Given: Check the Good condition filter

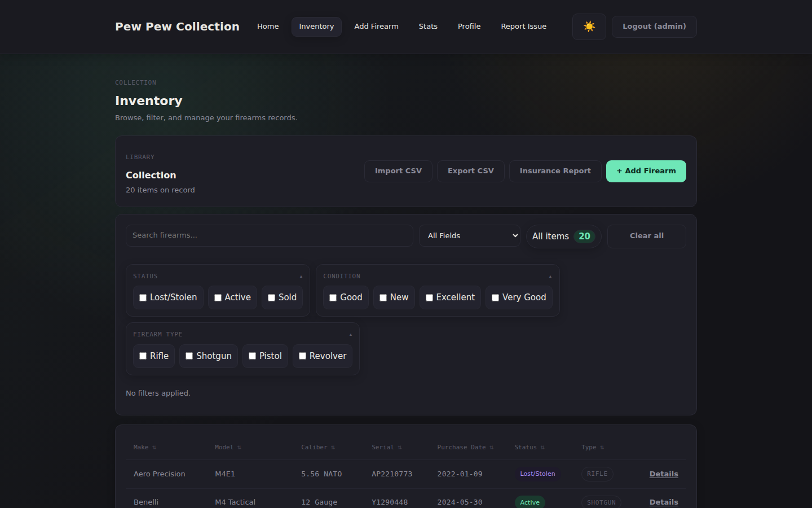Looking at the screenshot, I should point(333,297).
